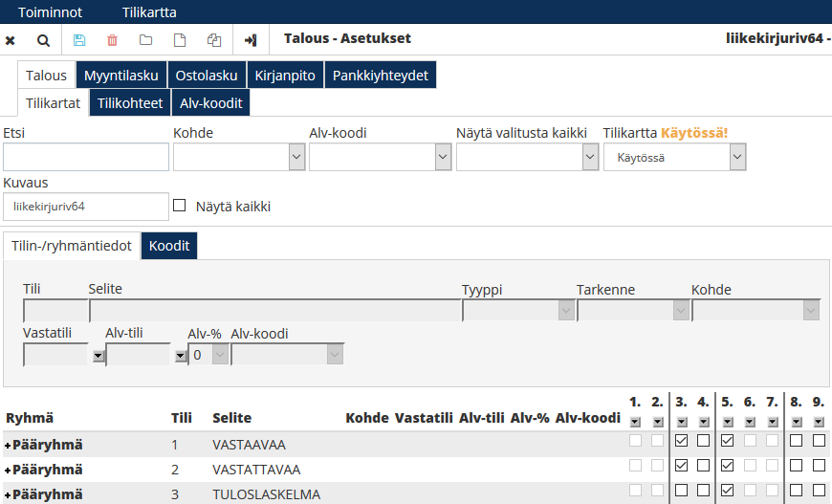
Task: Check column 8 checkbox for VASTATTAVAA row
Action: [796, 467]
